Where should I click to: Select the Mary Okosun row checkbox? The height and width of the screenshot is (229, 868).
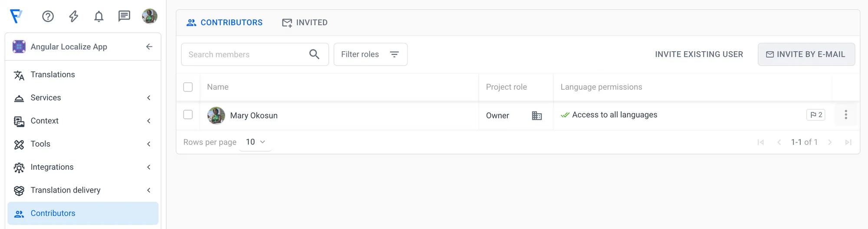tap(188, 115)
